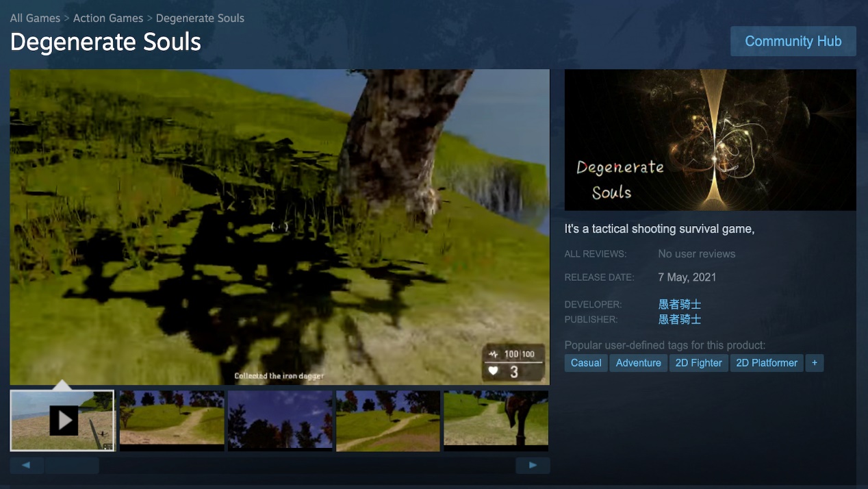
Task: Select the Degenerate Souls breadcrumb
Action: point(200,18)
